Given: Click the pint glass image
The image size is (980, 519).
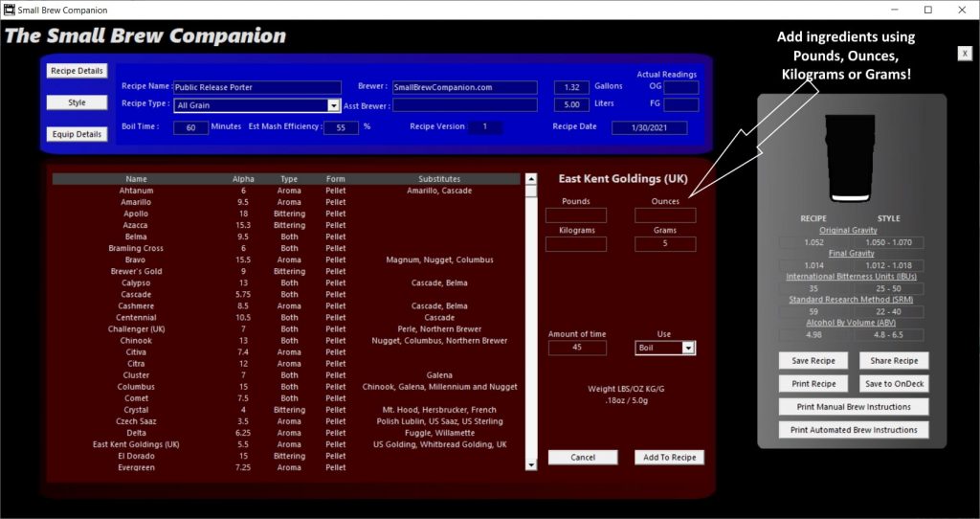Looking at the screenshot, I should [853, 158].
